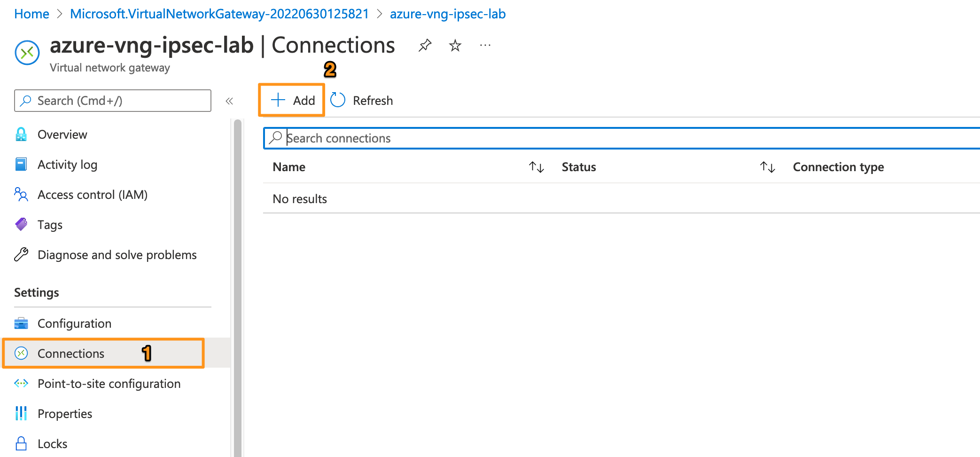Viewport: 980px width, 457px height.
Task: Pin the azure-vng-ipsec-lab blade
Action: click(x=425, y=46)
